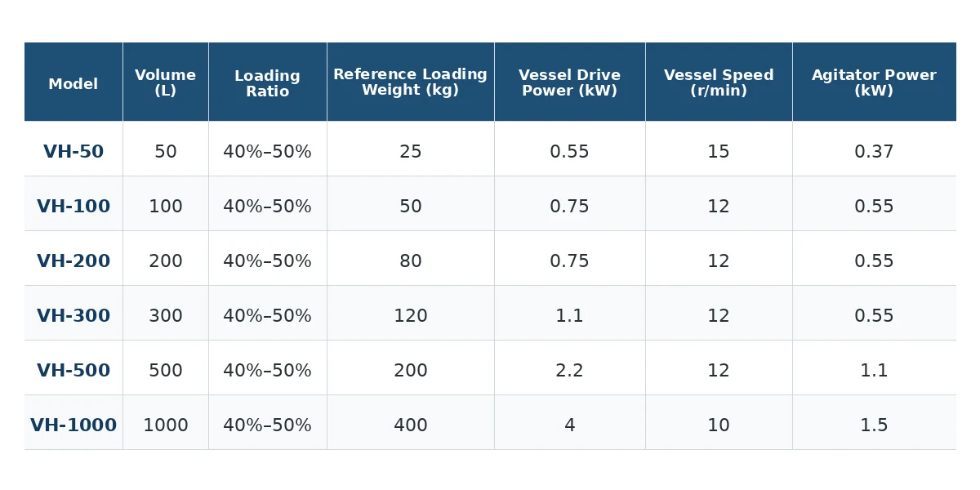Viewport: 980px width, 490px height.
Task: Select the Volume (L) column header
Action: pos(166,82)
